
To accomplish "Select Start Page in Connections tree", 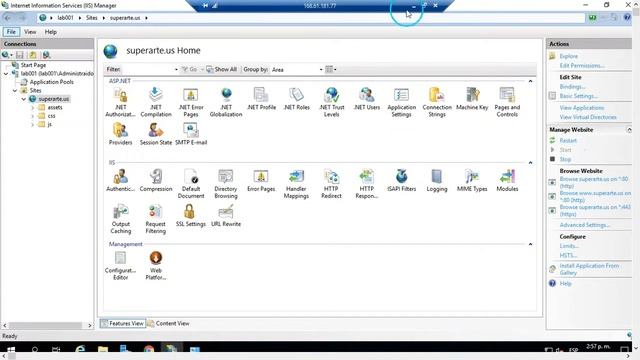I will [x=33, y=65].
